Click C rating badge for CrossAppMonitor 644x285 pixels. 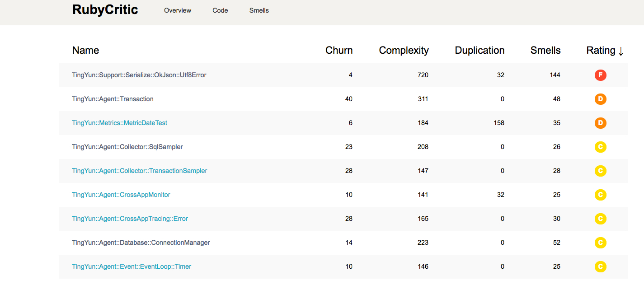coord(600,195)
